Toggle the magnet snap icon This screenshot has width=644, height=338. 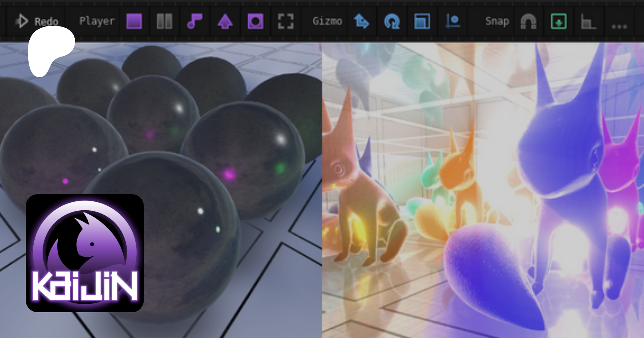[528, 21]
